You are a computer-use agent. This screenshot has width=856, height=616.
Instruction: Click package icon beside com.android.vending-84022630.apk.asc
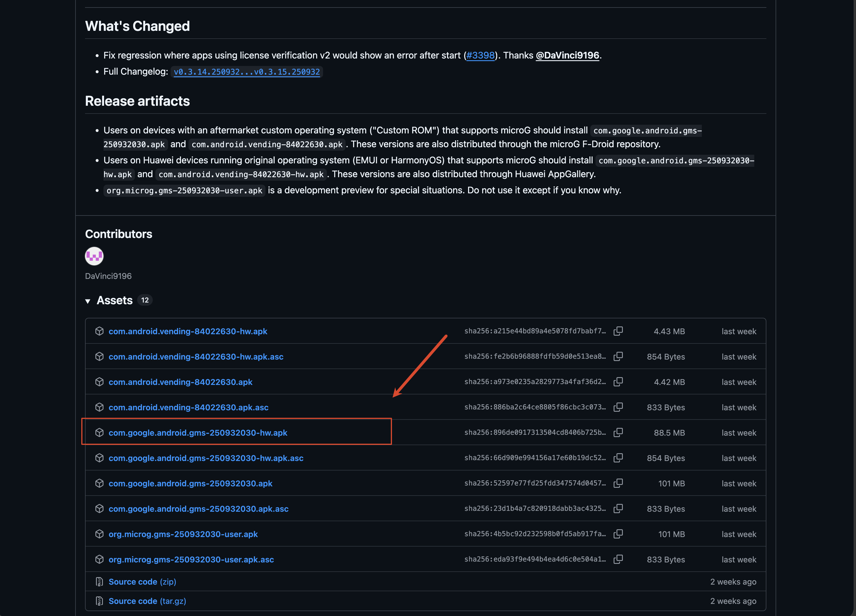pyautogui.click(x=99, y=407)
